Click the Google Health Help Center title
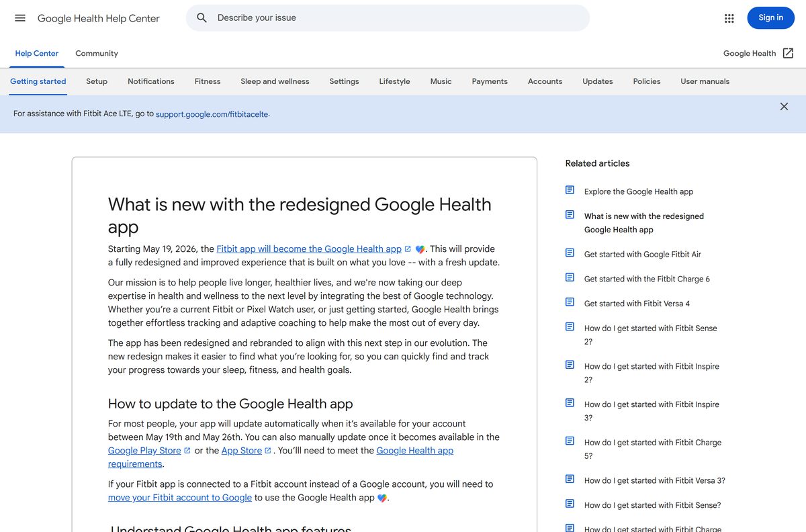Viewport: 806px width, 532px height. coord(99,18)
